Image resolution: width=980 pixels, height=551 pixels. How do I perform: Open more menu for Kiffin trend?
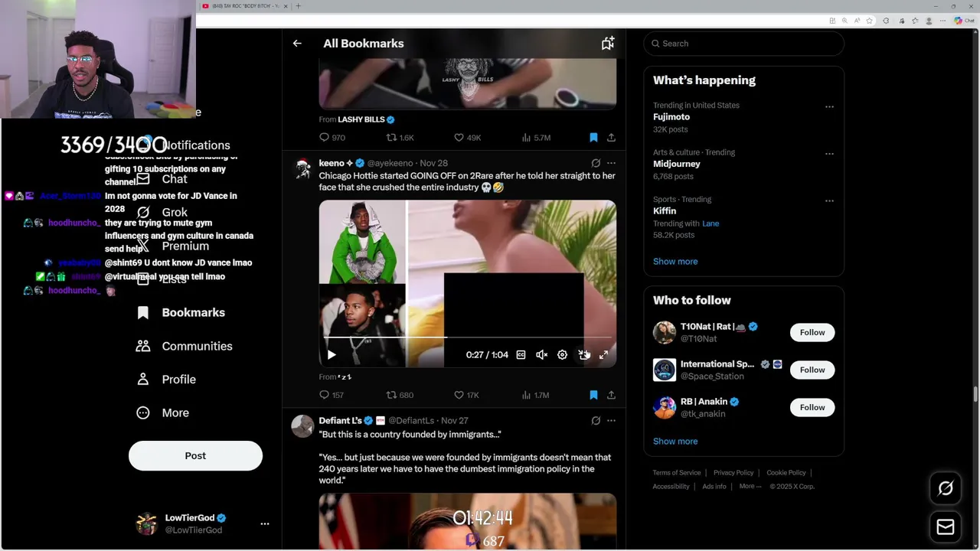[x=829, y=201]
